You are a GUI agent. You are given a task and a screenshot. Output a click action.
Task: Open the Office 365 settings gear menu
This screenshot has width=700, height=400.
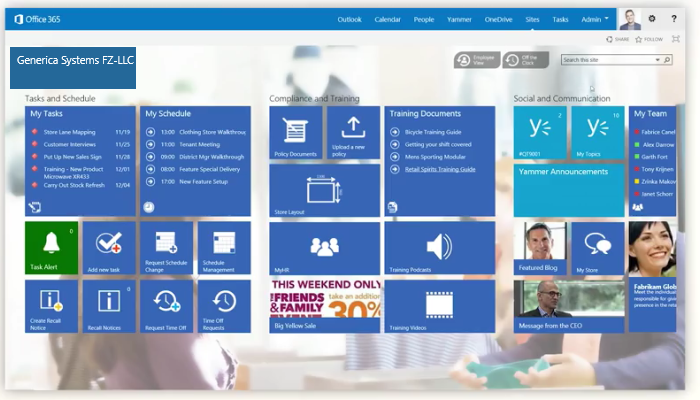[x=652, y=18]
